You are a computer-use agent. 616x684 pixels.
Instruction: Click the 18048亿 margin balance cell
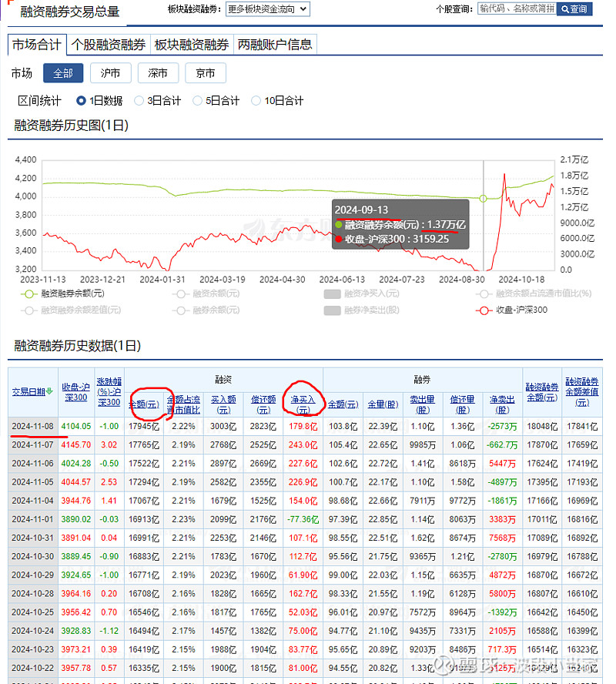pyautogui.click(x=542, y=426)
